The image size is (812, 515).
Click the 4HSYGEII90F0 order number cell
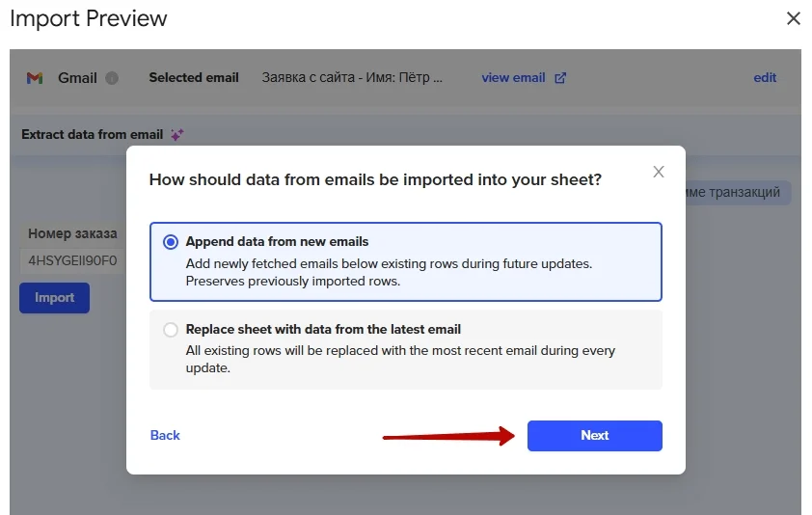[72, 260]
